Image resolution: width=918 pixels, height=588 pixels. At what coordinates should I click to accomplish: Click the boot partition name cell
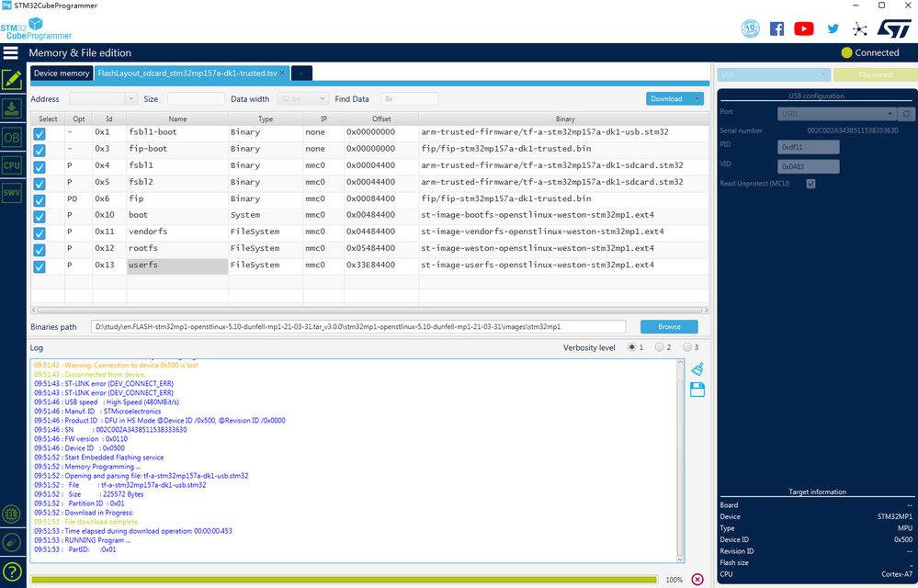click(177, 215)
